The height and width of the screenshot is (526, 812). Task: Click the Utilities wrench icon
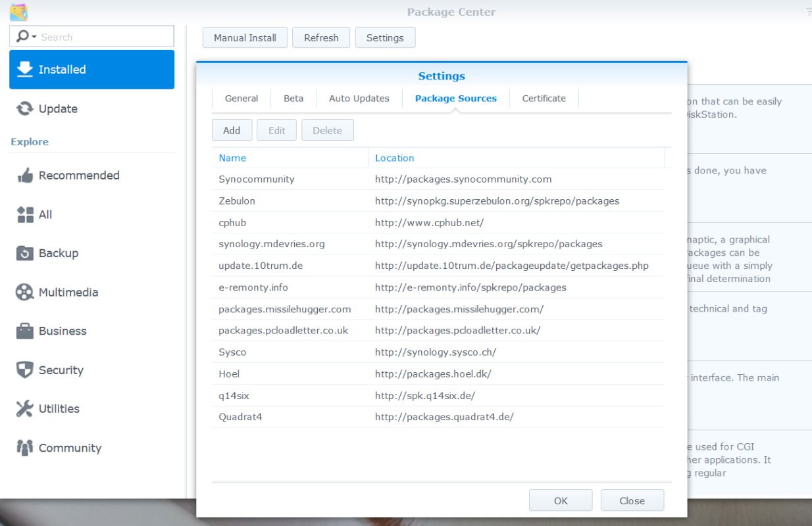pos(24,408)
